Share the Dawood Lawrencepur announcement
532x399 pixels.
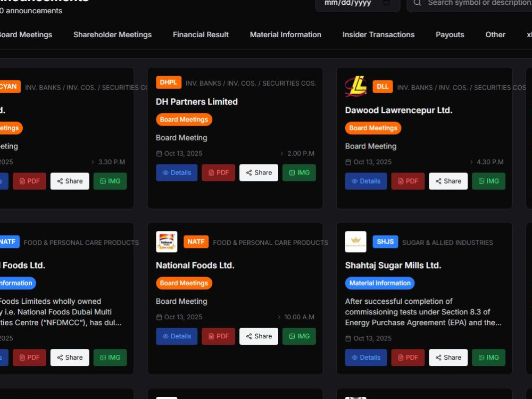pos(448,181)
